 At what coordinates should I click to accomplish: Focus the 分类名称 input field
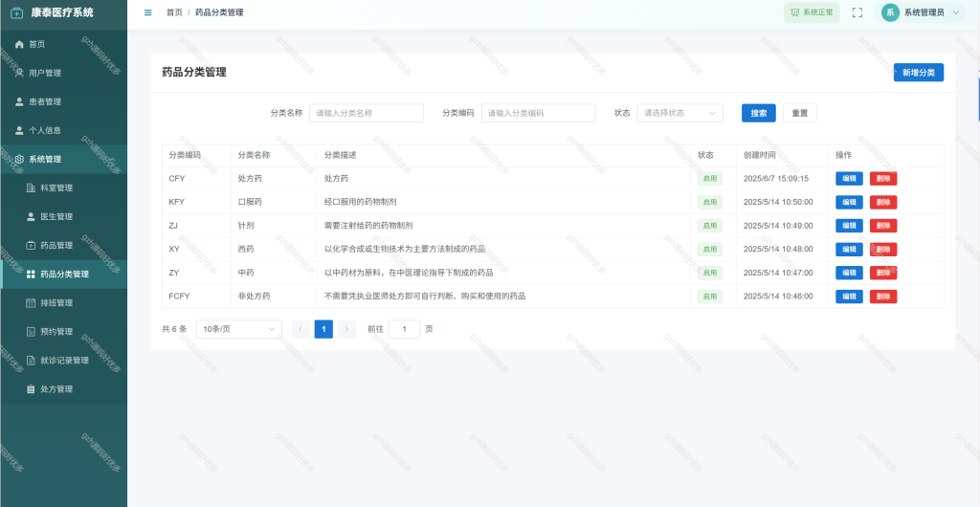367,113
